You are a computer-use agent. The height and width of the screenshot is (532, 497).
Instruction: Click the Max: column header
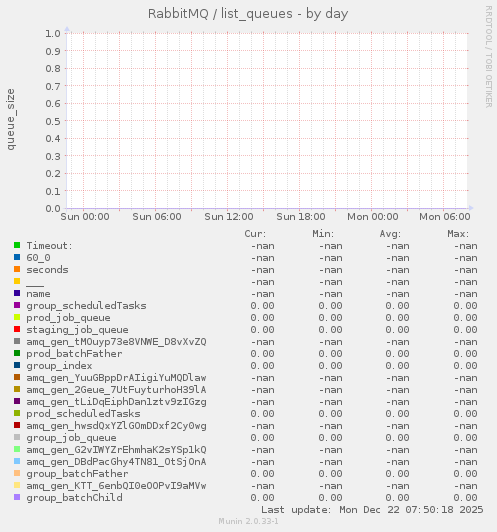[458, 234]
